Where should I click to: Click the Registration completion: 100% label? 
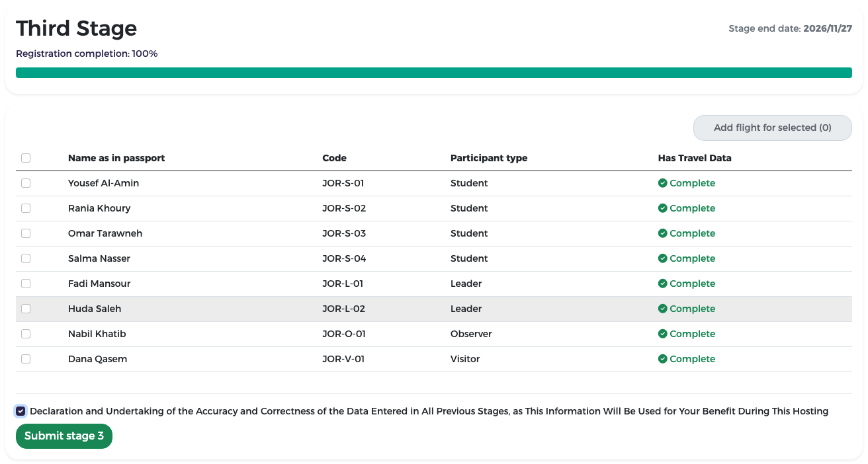pos(87,54)
